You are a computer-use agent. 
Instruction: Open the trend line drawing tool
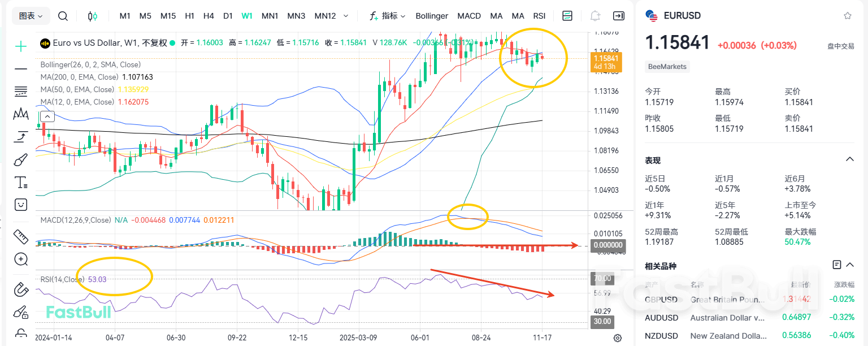(x=20, y=68)
